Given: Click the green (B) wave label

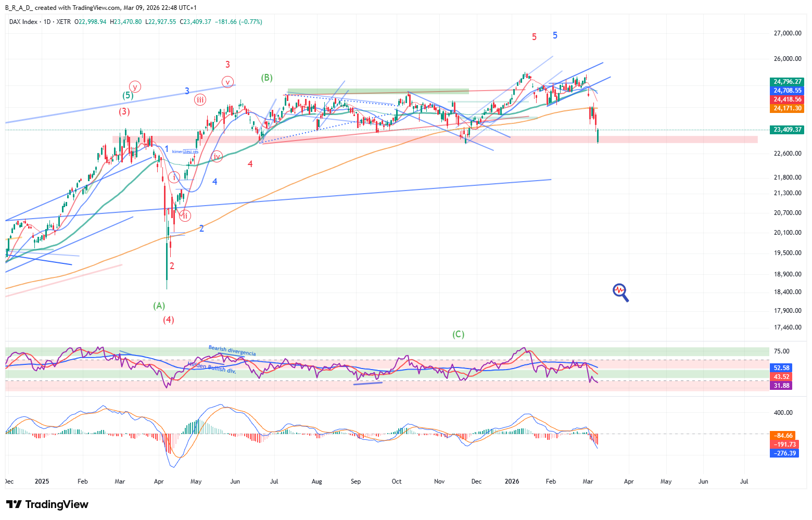Looking at the screenshot, I should [267, 78].
